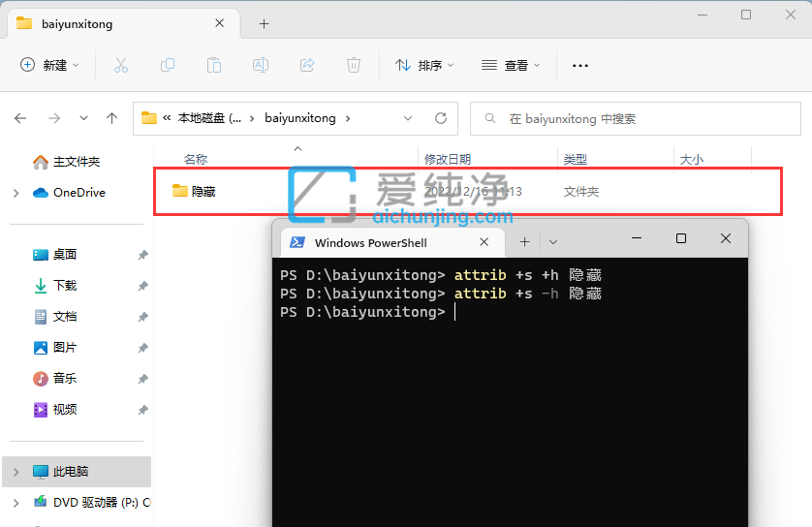
Task: Expand the address bar history dropdown
Action: (x=408, y=118)
